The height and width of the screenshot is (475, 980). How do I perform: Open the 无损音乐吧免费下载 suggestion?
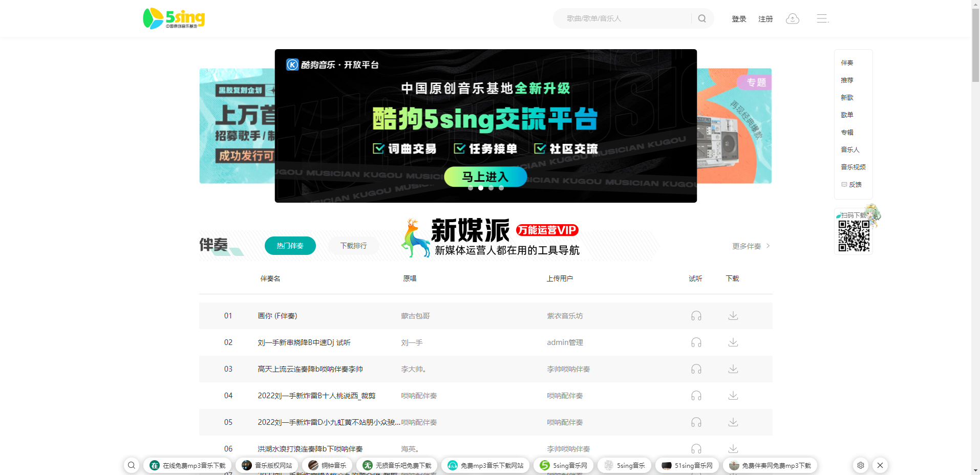point(397,465)
